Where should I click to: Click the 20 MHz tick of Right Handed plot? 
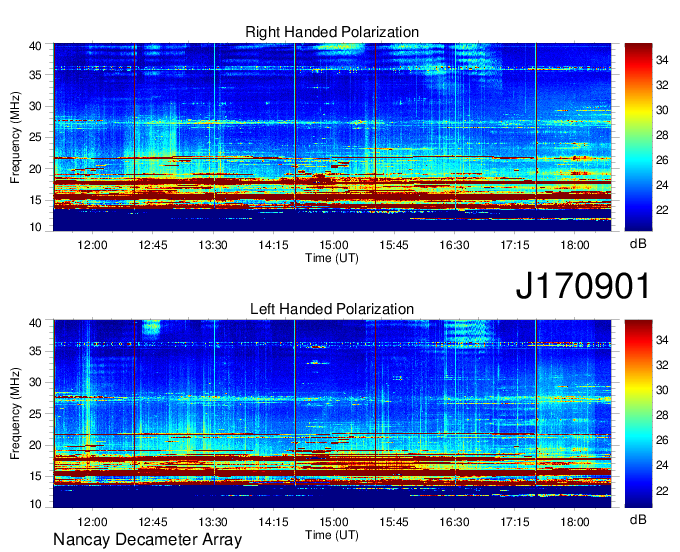click(36, 169)
